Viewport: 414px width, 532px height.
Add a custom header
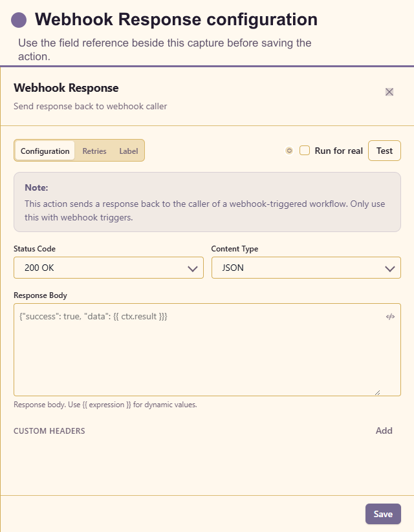pos(384,431)
